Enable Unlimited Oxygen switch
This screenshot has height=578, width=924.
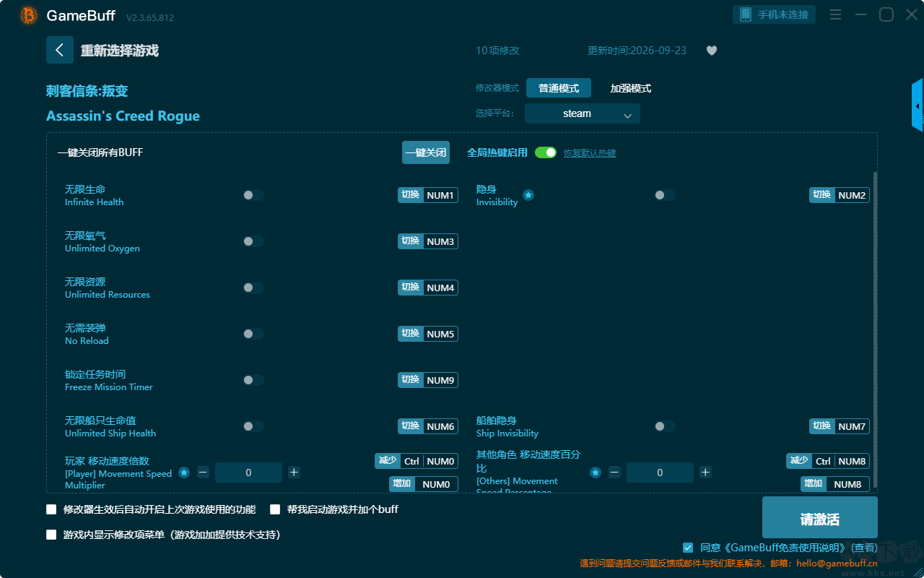pos(253,241)
